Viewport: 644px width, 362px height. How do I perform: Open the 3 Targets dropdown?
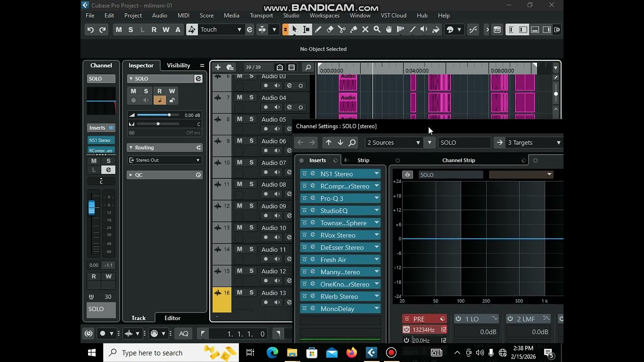click(534, 143)
